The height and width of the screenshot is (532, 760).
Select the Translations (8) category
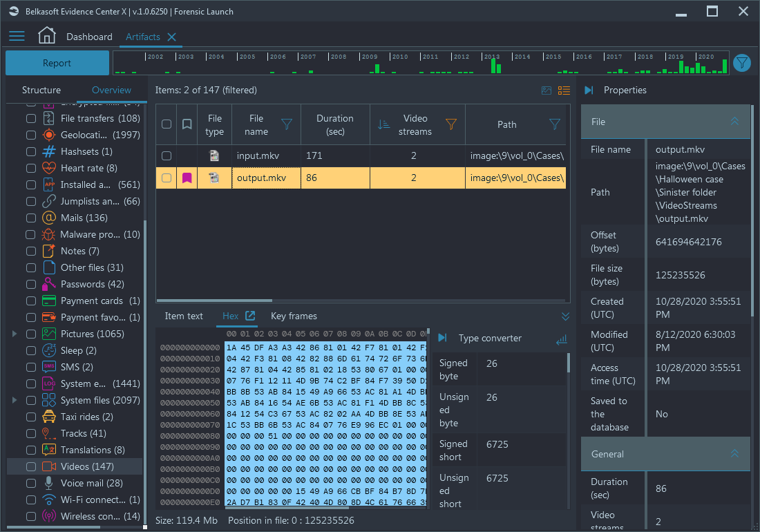point(93,450)
